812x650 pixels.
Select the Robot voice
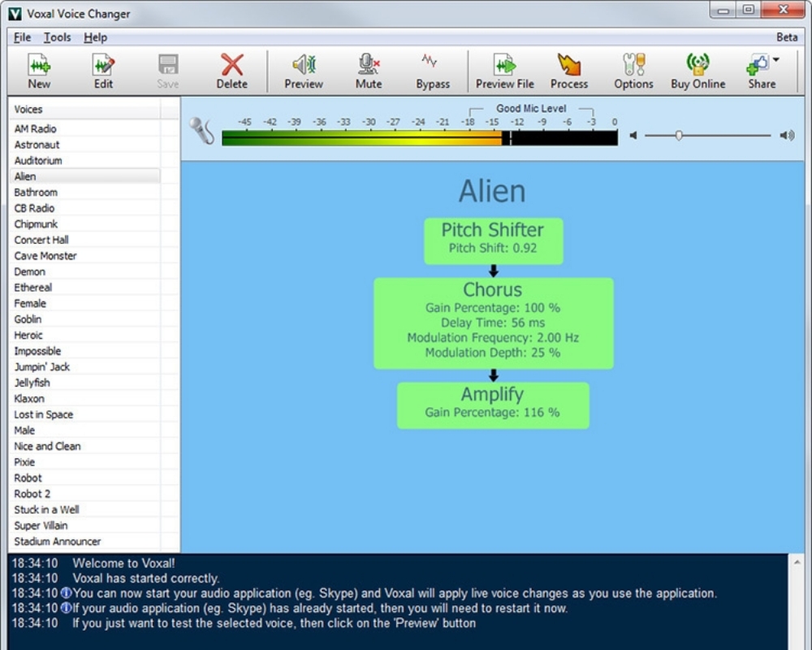(85, 478)
